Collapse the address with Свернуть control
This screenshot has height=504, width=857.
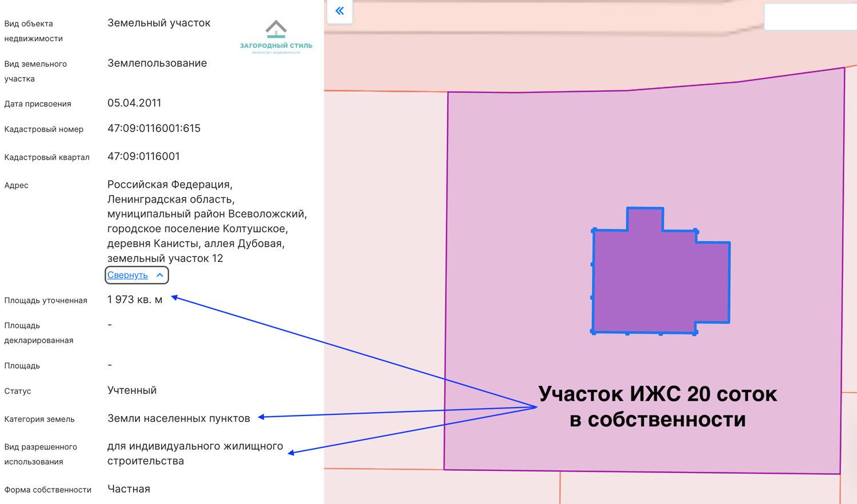[136, 275]
